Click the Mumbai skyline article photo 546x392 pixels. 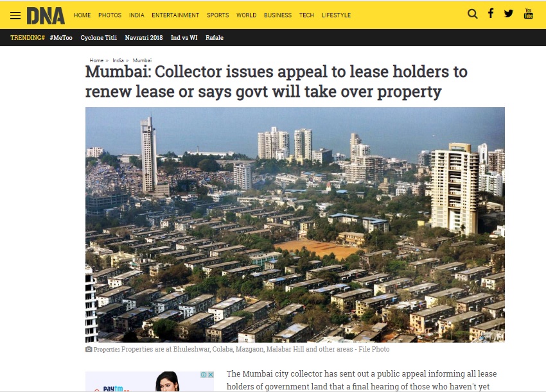(x=295, y=225)
